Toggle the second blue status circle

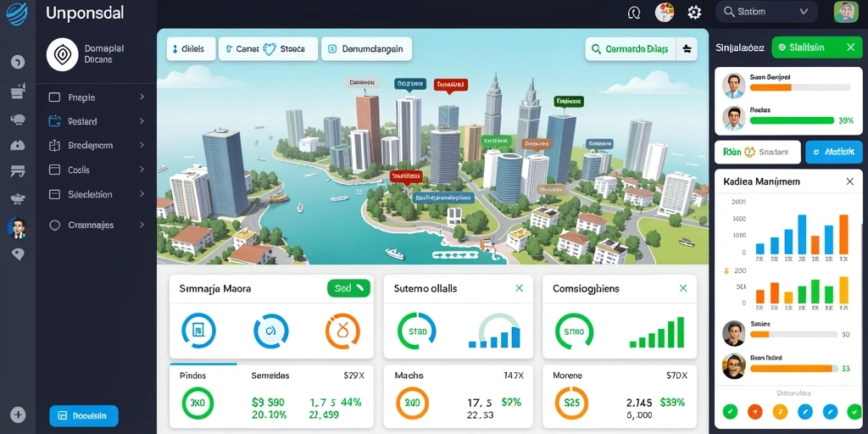(x=831, y=411)
